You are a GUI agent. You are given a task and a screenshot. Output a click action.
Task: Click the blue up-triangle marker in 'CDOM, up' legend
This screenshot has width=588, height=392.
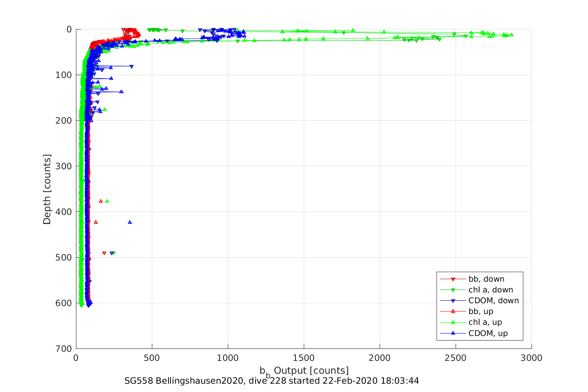pos(453,333)
